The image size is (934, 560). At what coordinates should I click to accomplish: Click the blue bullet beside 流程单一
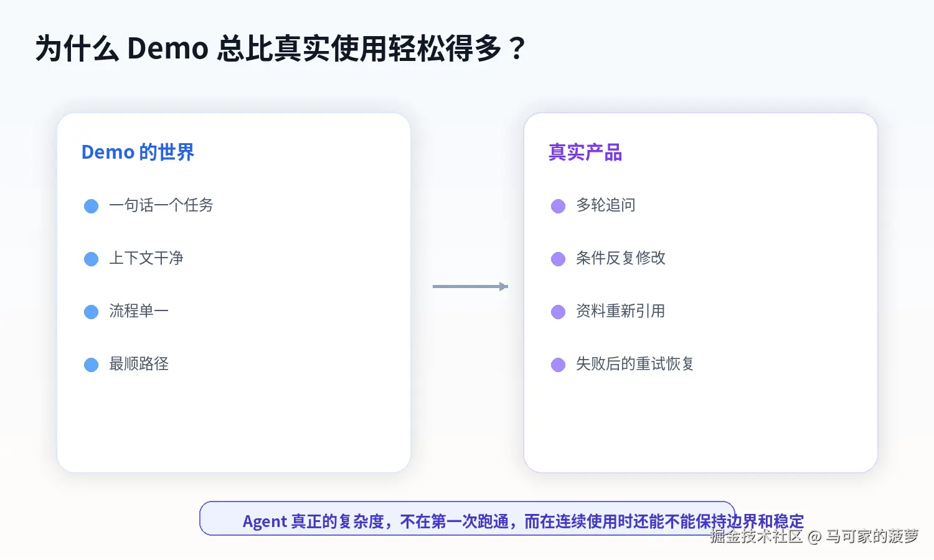point(91,312)
